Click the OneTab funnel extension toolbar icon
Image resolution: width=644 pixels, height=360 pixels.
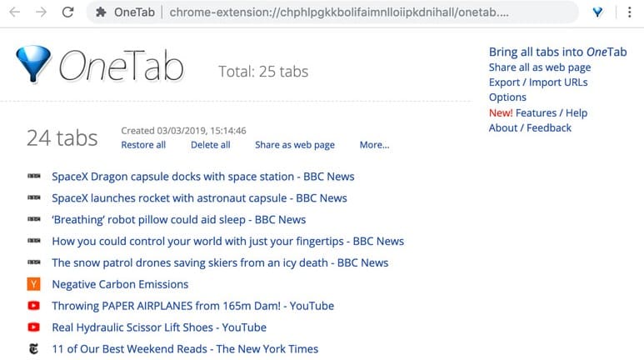(x=597, y=12)
